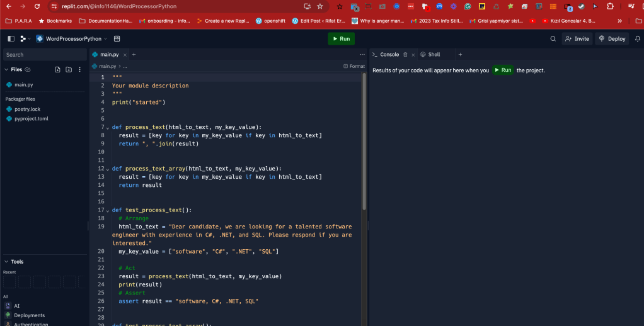
Task: Open the Chrome extensions puzzle icon
Action: 610,6
